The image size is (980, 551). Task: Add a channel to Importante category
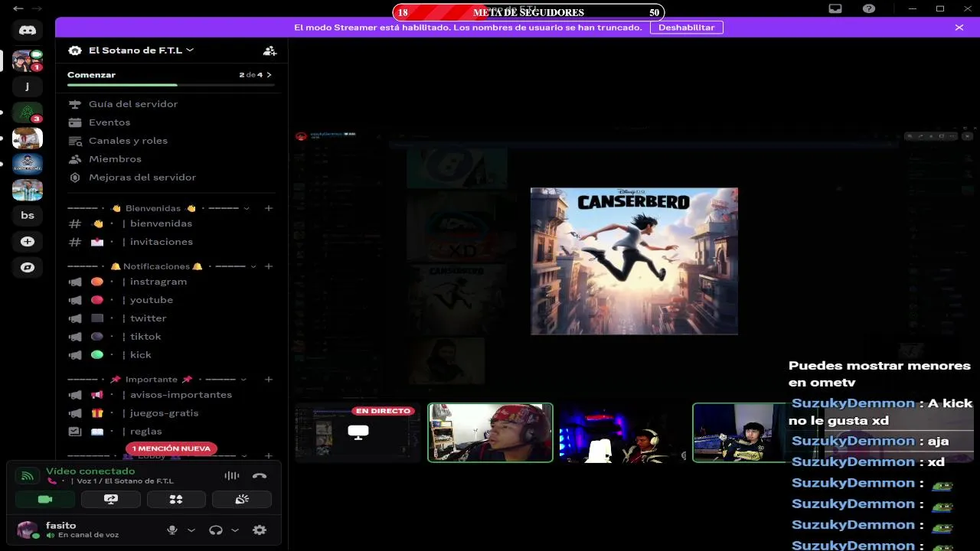(269, 380)
